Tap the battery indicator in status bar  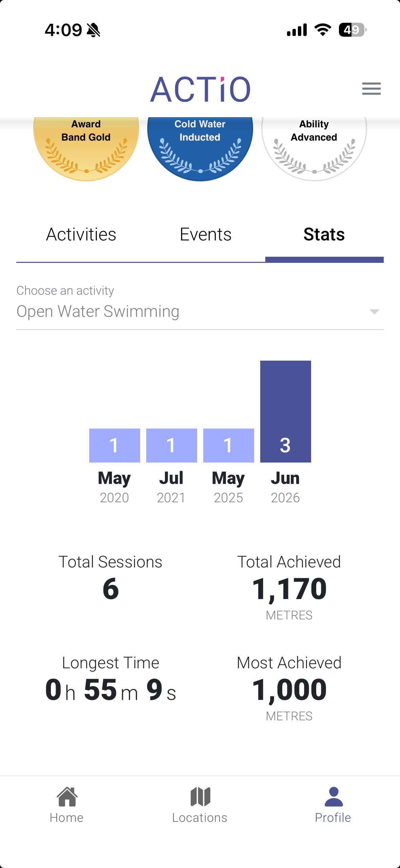tap(353, 30)
